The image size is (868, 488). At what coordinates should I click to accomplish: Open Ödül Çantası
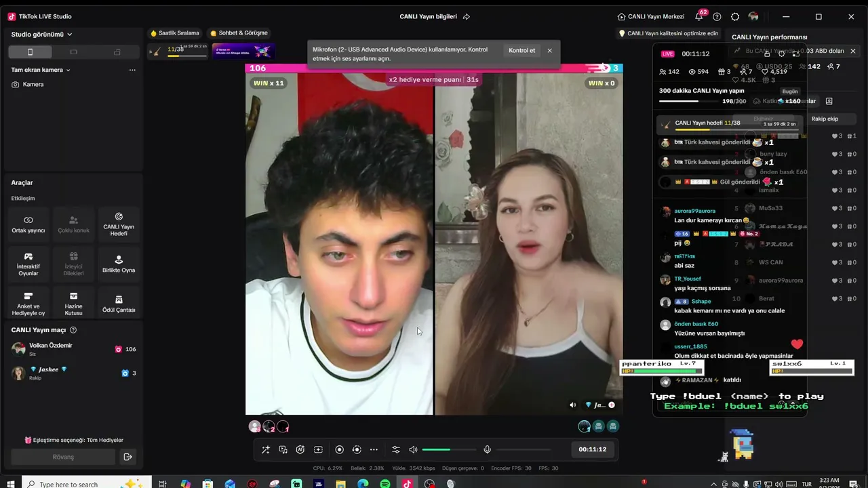click(x=119, y=304)
